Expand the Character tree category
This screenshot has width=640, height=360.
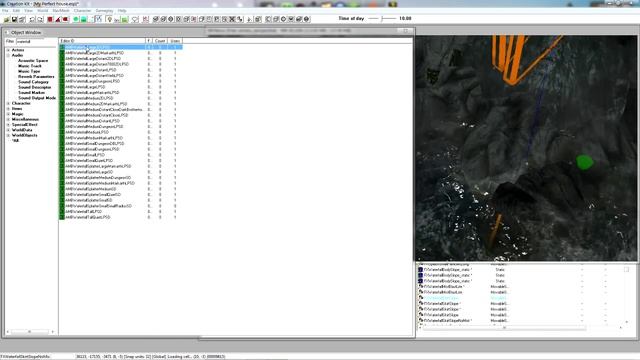pyautogui.click(x=8, y=103)
